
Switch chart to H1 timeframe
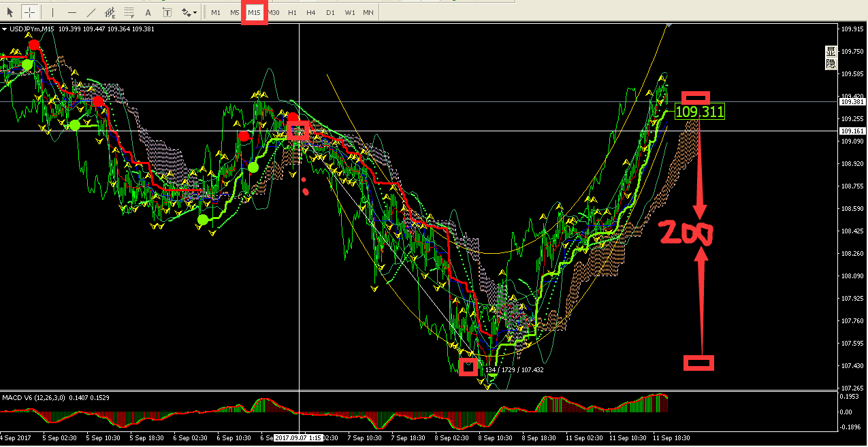point(292,12)
